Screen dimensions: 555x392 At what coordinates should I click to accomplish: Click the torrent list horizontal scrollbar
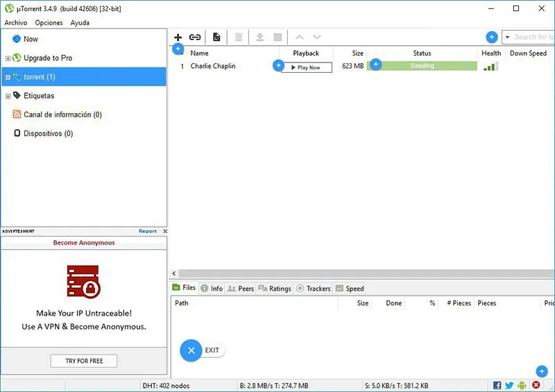point(366,273)
